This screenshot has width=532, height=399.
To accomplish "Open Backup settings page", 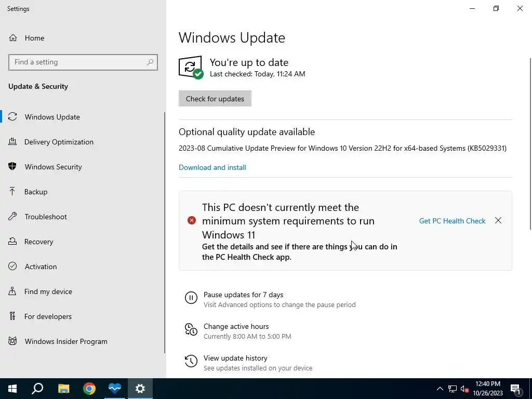I will point(82,192).
